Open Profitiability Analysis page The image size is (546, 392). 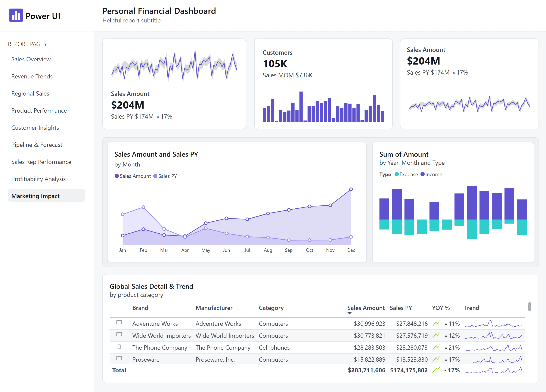38,179
